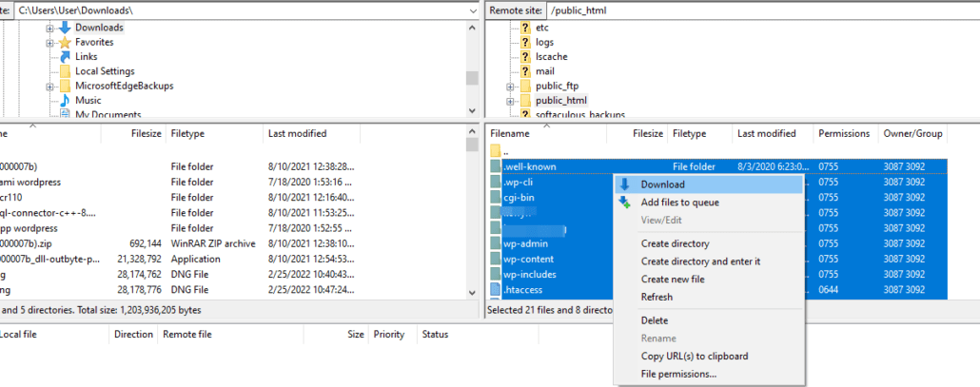
Task: Choose Add files to queue
Action: coord(708,203)
